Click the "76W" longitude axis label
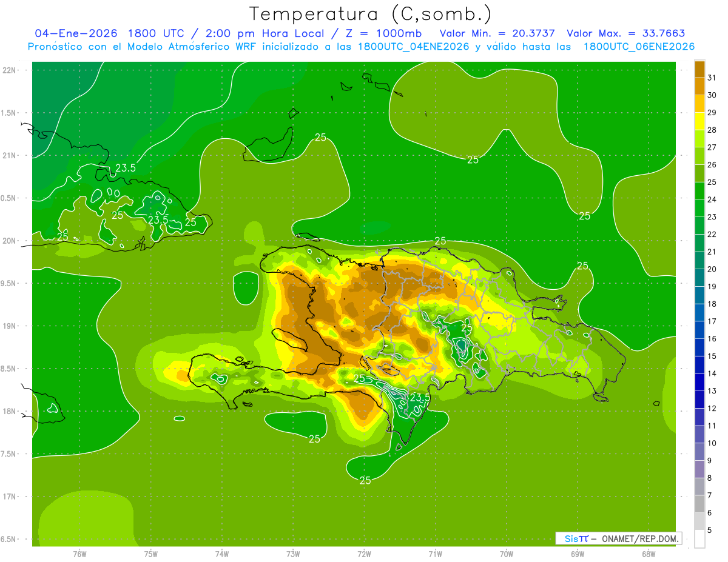 pos(79,554)
